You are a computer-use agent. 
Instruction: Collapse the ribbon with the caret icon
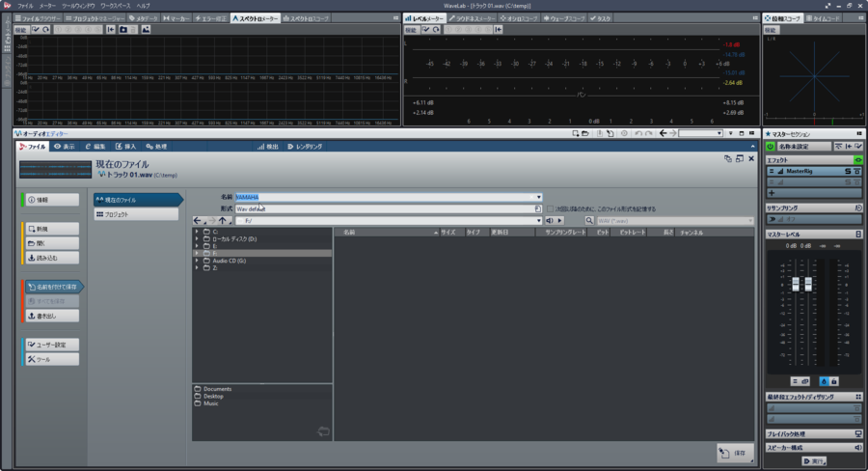[x=752, y=147]
